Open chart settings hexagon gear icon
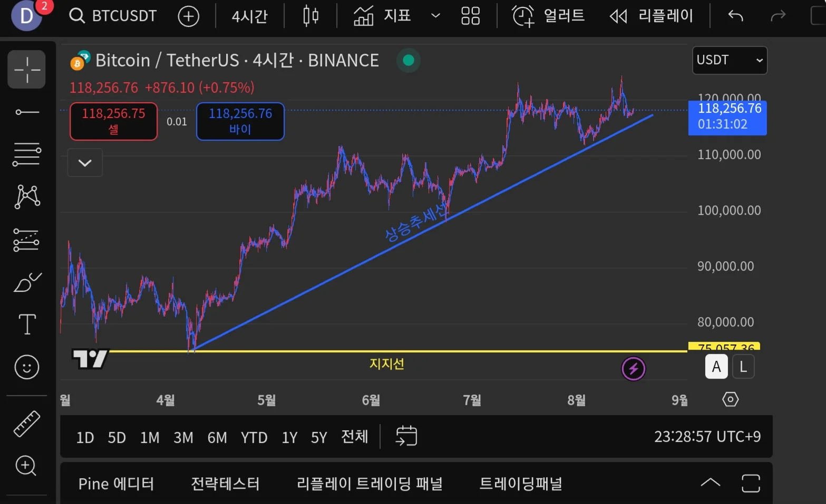The height and width of the screenshot is (504, 826). (x=730, y=399)
